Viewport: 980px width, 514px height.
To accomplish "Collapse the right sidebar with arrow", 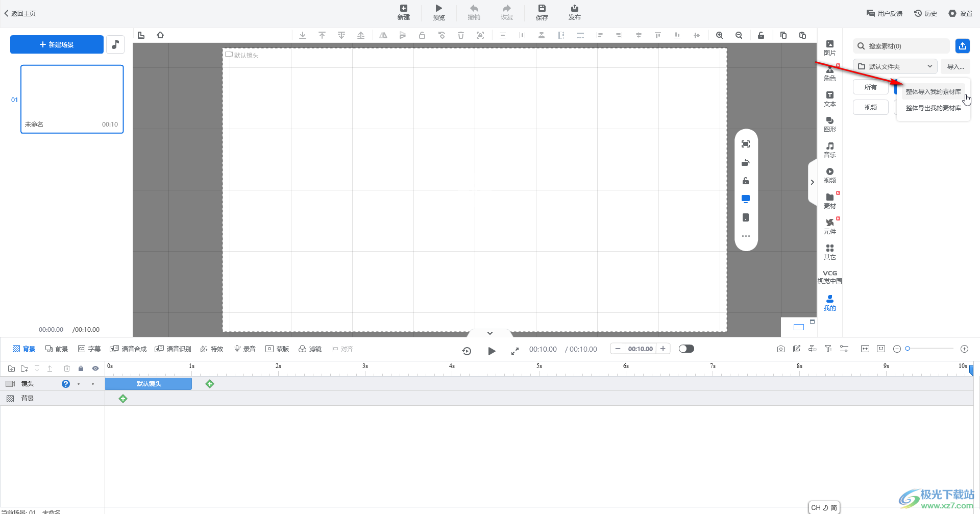I will point(812,182).
